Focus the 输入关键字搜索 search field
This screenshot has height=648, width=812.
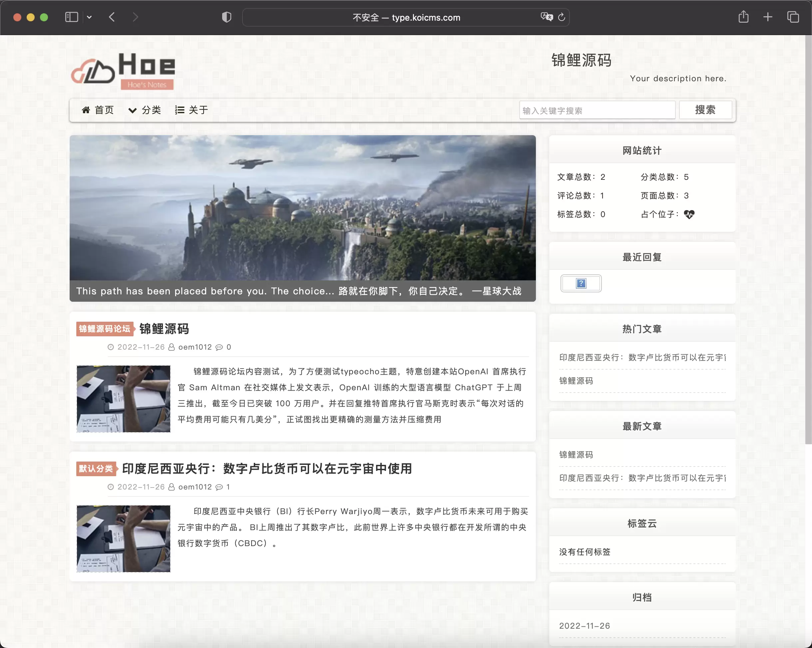[x=597, y=110]
